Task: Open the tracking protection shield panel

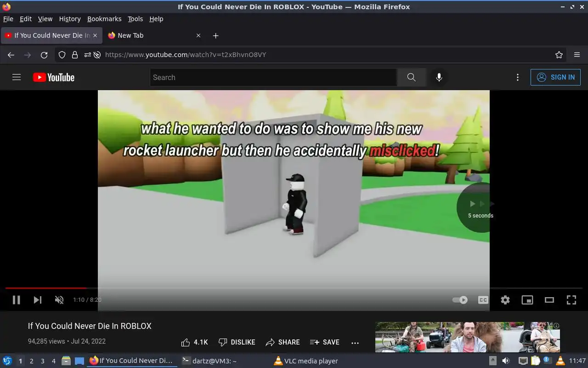Action: point(62,55)
